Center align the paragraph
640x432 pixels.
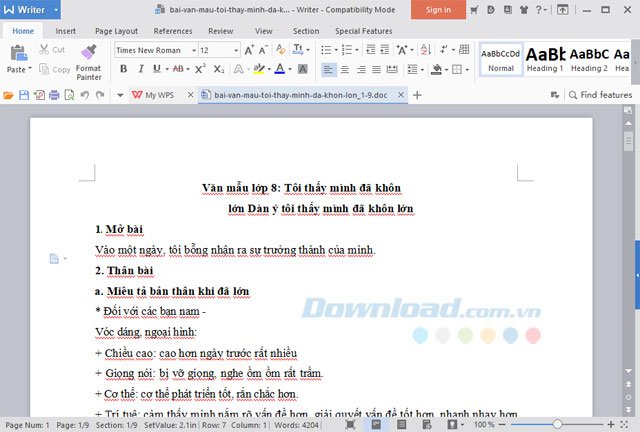point(345,69)
